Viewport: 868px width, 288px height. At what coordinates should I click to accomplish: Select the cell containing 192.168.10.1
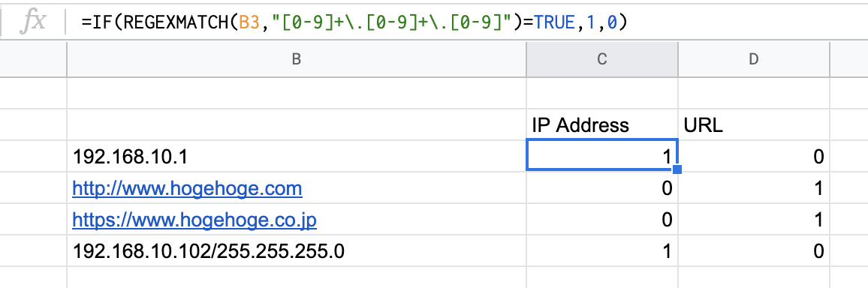click(296, 157)
